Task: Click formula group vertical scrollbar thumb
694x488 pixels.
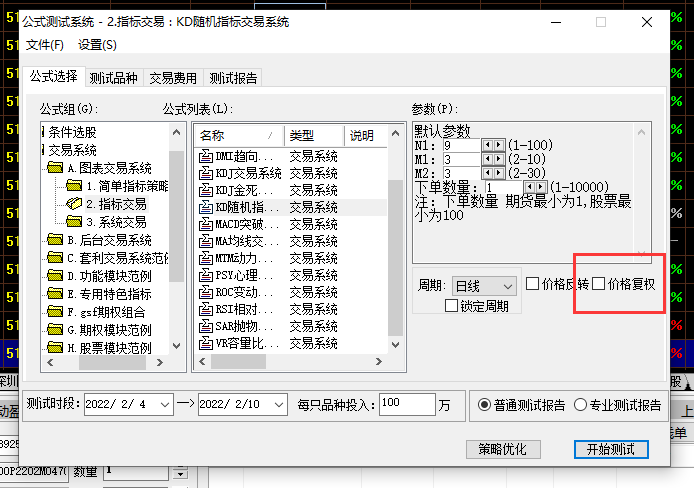Action: pyautogui.click(x=176, y=216)
